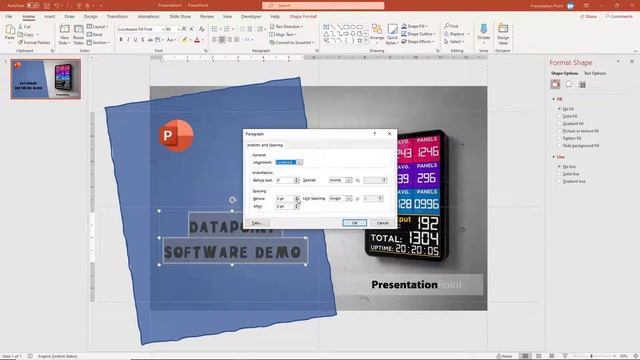Click the text highlight color marker icon
The width and height of the screenshot is (640, 360).
click(x=184, y=40)
